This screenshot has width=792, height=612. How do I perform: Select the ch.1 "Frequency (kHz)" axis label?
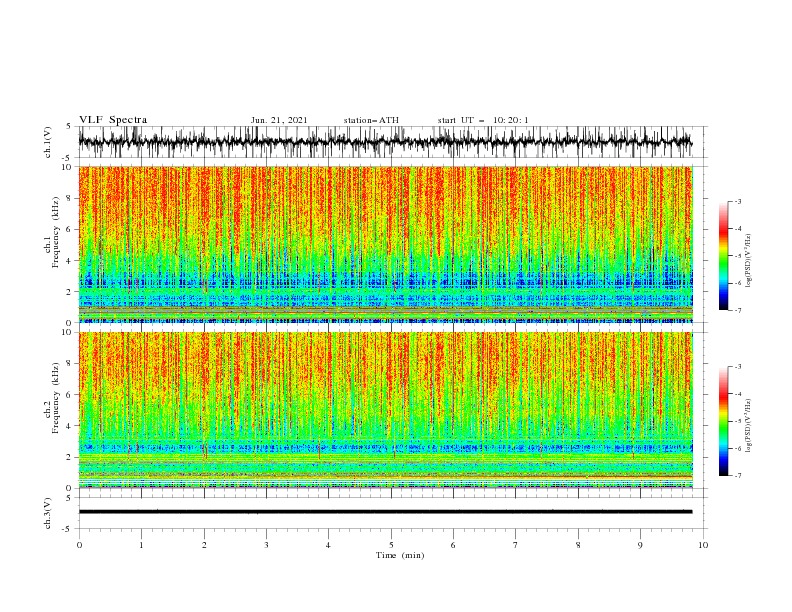click(56, 232)
